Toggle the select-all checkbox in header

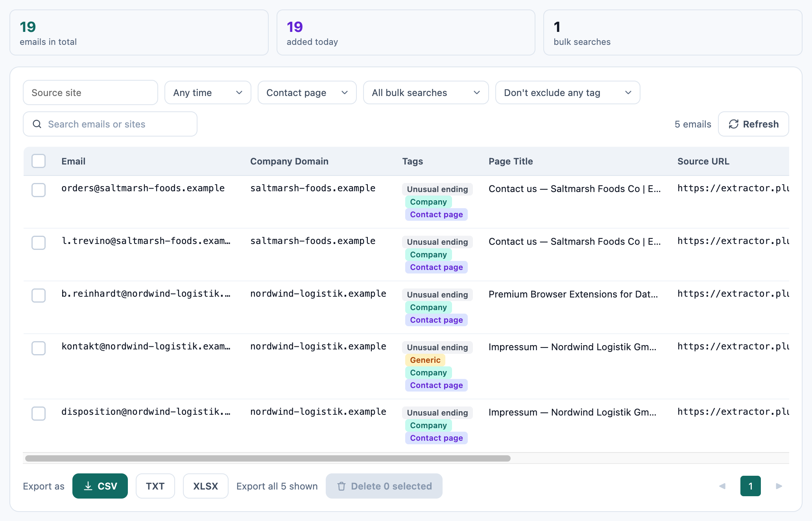coord(39,161)
